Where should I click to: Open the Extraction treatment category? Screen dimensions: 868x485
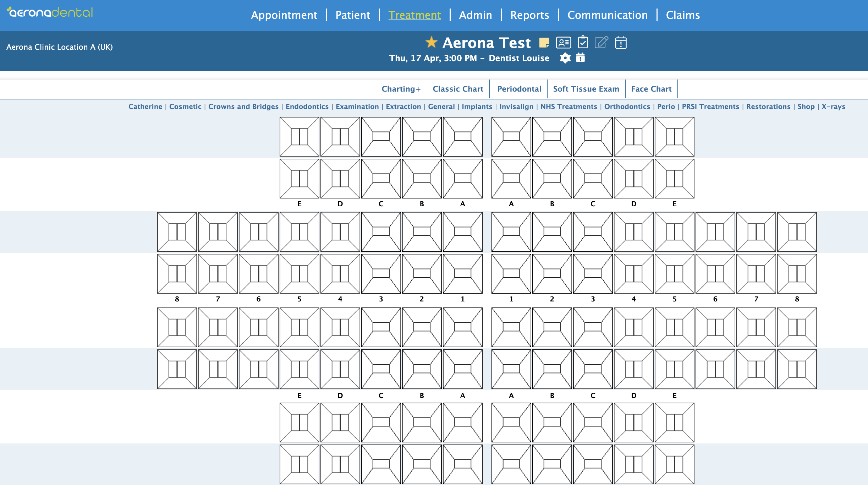[x=403, y=107]
